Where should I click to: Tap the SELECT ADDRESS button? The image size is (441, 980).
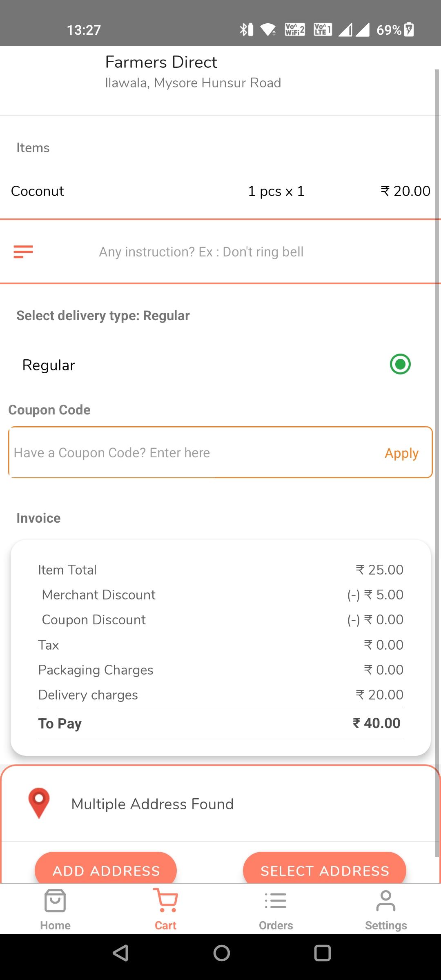pos(325,867)
